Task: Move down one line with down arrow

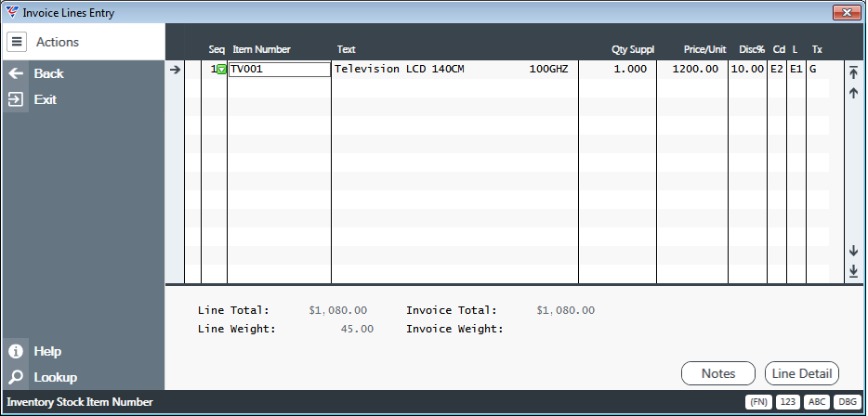Action: (854, 251)
